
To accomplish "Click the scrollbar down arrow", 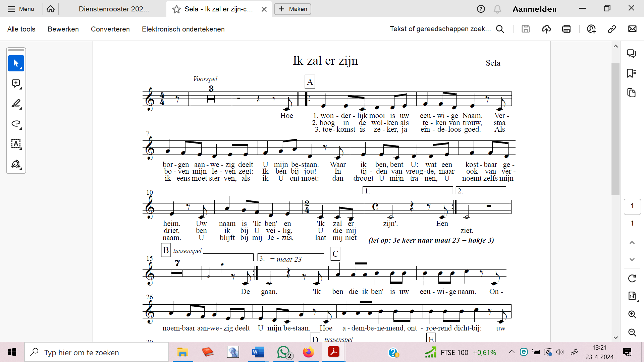I will pos(615,338).
